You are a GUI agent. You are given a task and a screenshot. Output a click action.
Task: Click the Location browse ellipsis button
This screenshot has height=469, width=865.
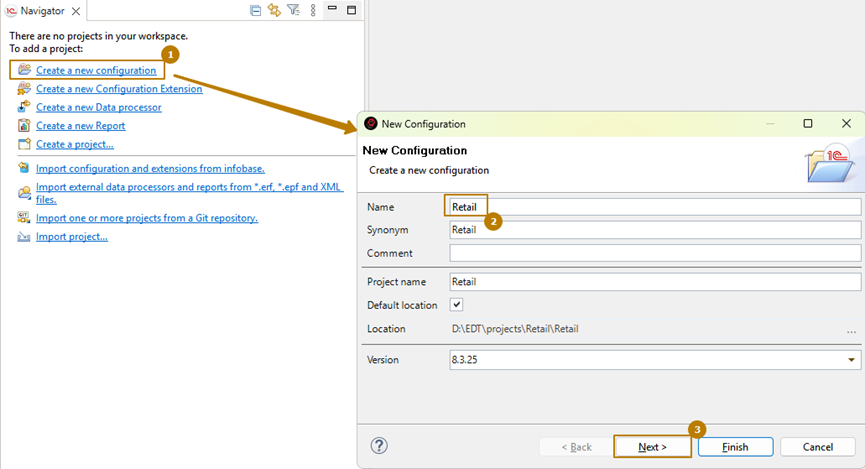851,331
